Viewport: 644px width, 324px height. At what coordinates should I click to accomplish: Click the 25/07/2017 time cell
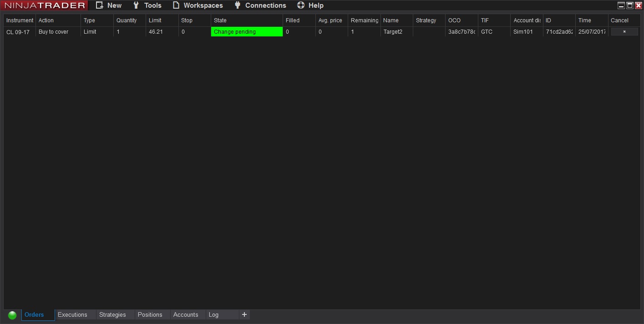click(592, 32)
